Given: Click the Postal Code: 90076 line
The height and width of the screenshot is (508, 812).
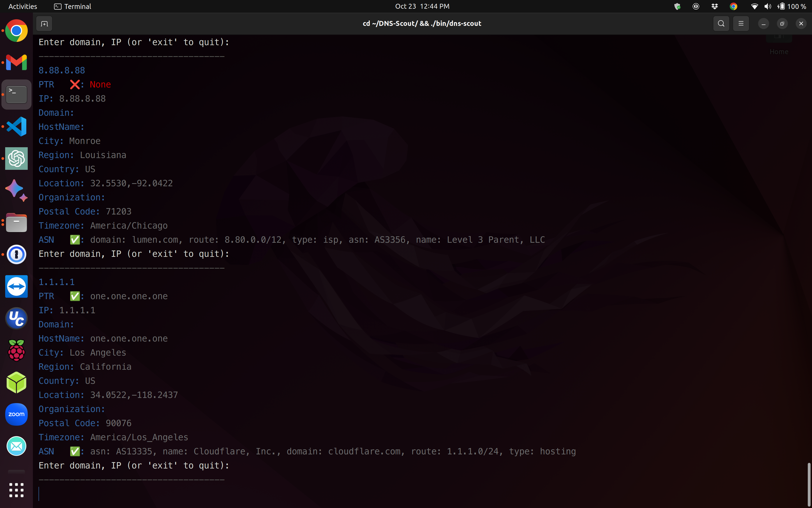Looking at the screenshot, I should [85, 423].
